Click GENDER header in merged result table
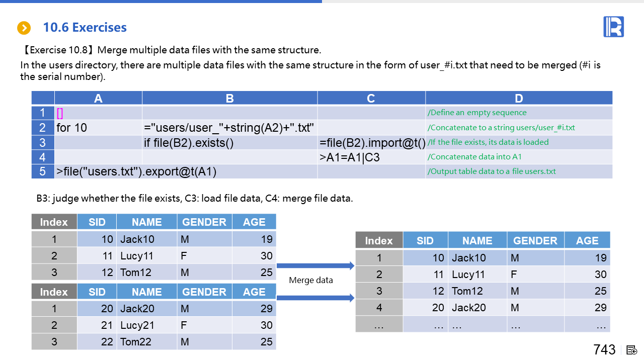644x362 pixels. coord(535,240)
